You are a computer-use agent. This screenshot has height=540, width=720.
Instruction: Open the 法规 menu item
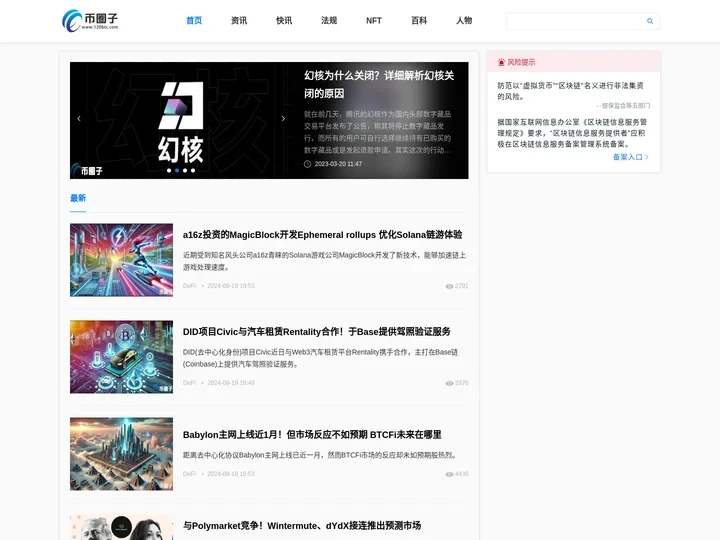(x=329, y=21)
